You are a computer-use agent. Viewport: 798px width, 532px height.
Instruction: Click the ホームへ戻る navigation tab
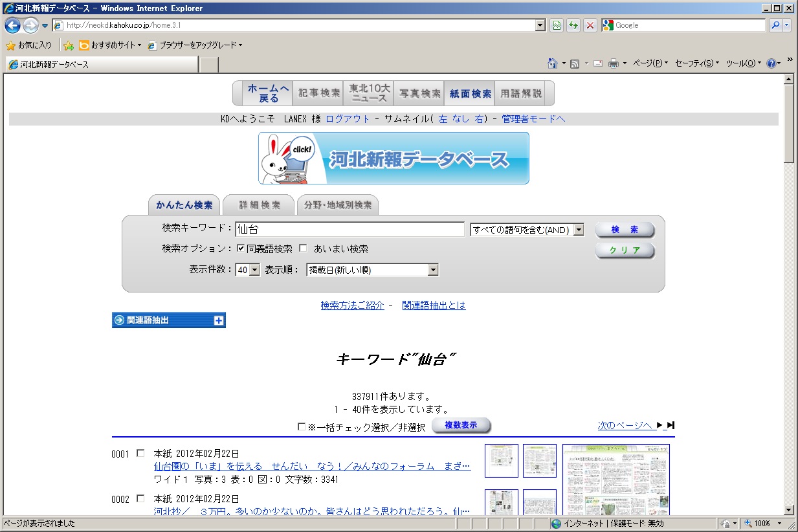tap(269, 93)
